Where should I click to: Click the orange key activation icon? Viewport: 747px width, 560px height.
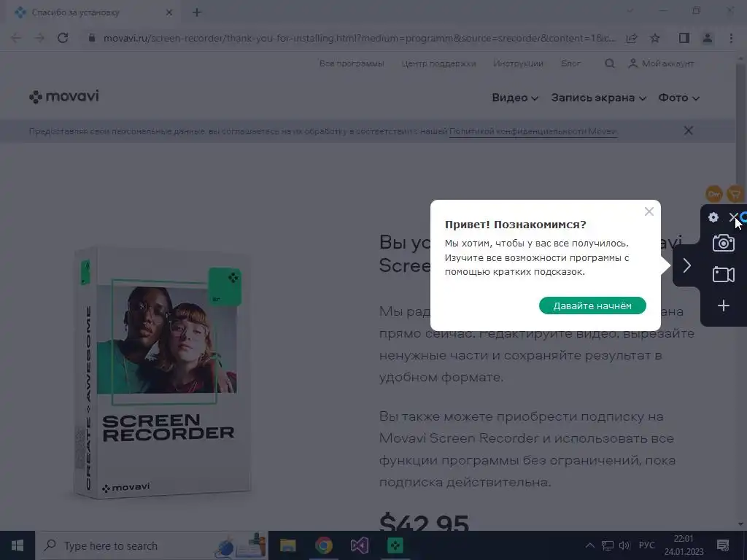[x=714, y=194]
